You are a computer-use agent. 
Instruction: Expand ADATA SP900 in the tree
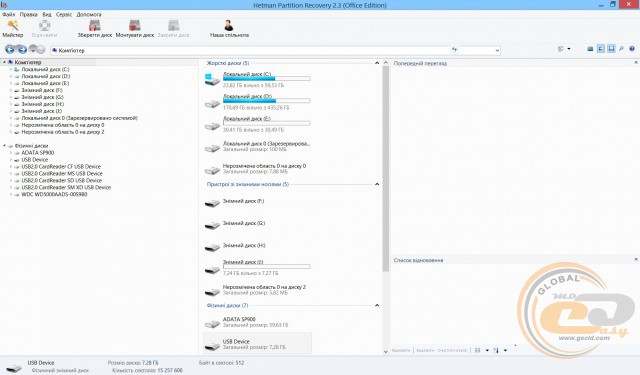(11, 153)
